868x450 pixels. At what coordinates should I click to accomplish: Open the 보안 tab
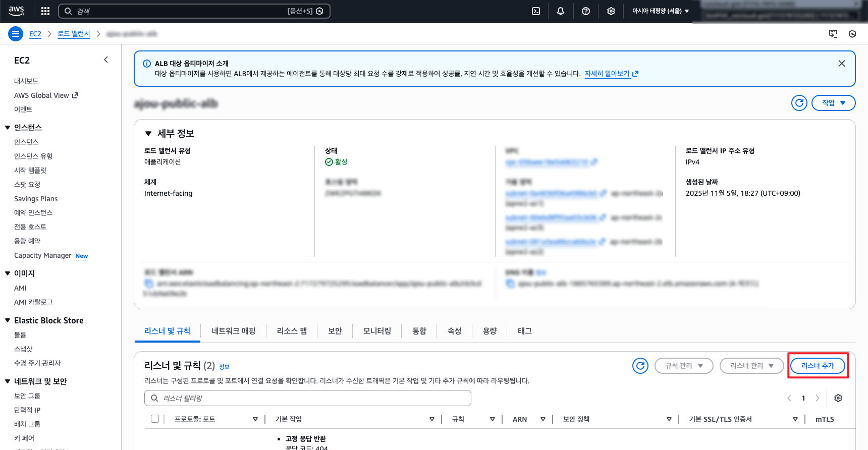[335, 331]
